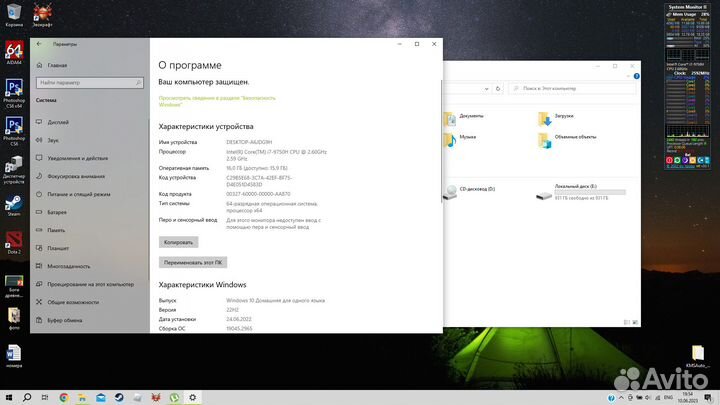This screenshot has height=405, width=720.
Task: Click the Копировать button
Action: point(178,242)
